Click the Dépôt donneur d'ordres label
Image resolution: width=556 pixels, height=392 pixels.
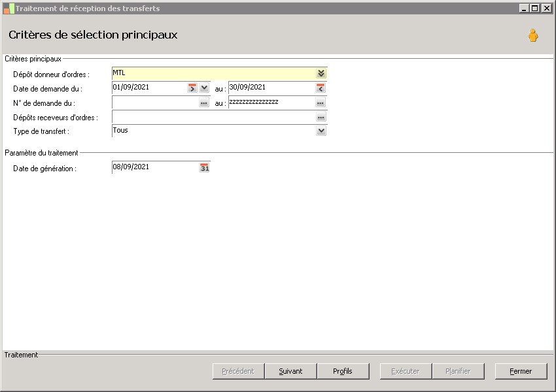(x=52, y=74)
